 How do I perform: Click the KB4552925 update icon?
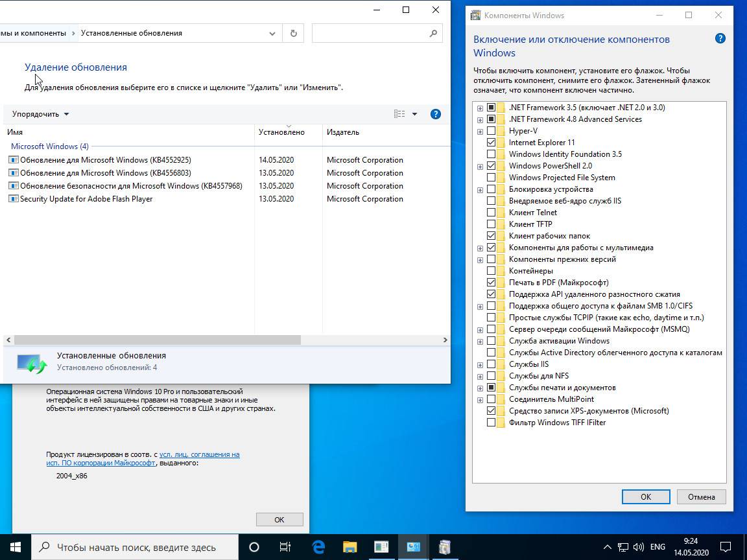pos(14,160)
